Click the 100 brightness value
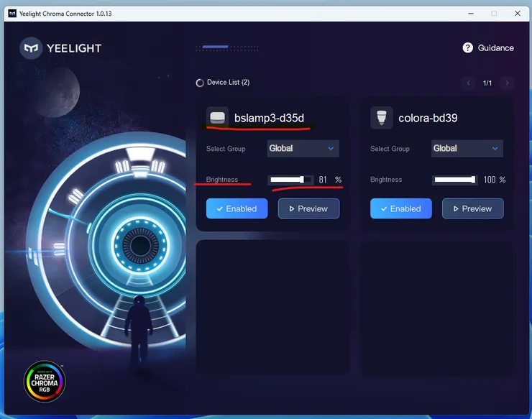532x419 pixels. click(x=490, y=180)
